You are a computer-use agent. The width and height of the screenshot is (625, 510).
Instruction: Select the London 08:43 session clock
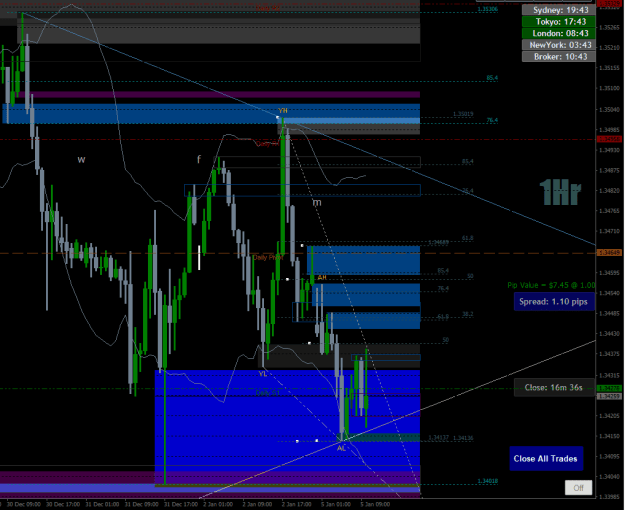point(559,33)
